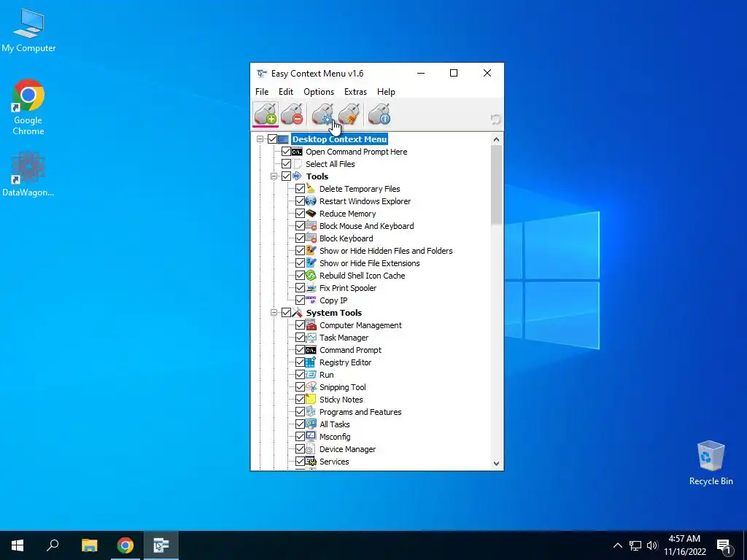The width and height of the screenshot is (747, 560).
Task: Open My Computer desktop icon
Action: point(28,30)
